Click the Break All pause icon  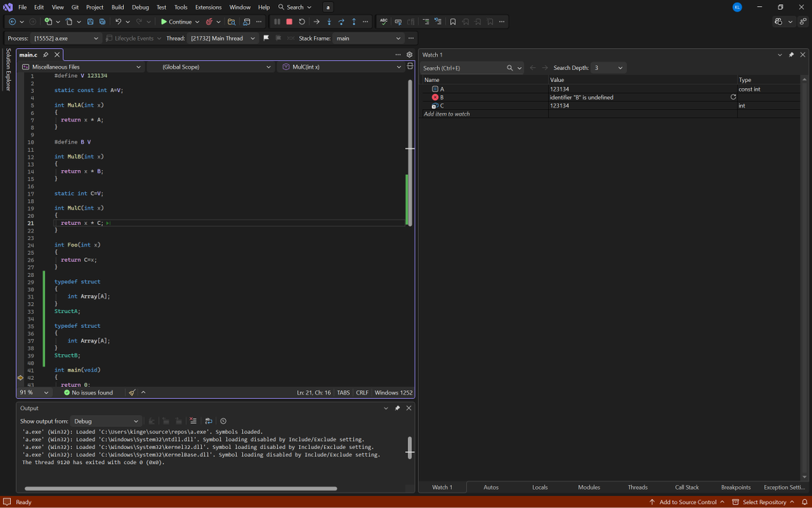point(277,22)
